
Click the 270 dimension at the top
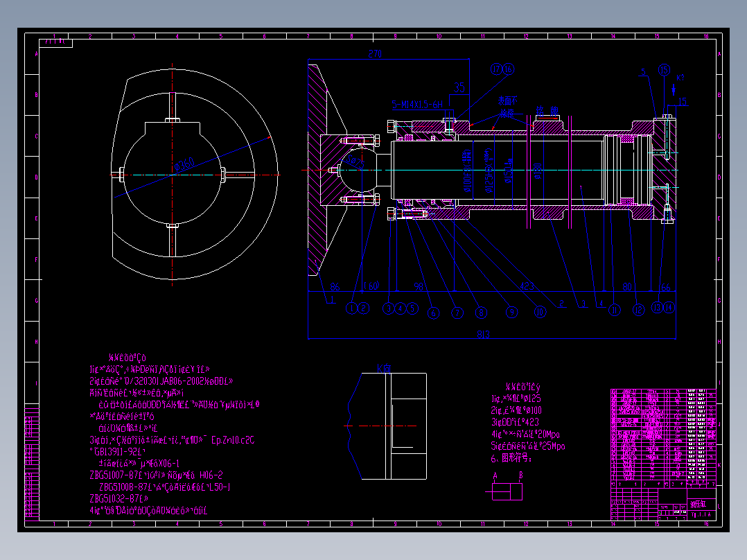point(375,54)
